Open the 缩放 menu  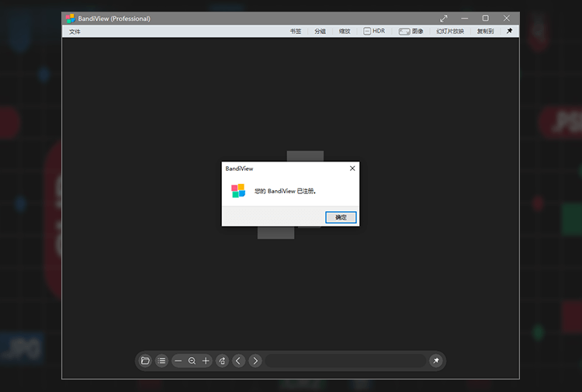[345, 31]
